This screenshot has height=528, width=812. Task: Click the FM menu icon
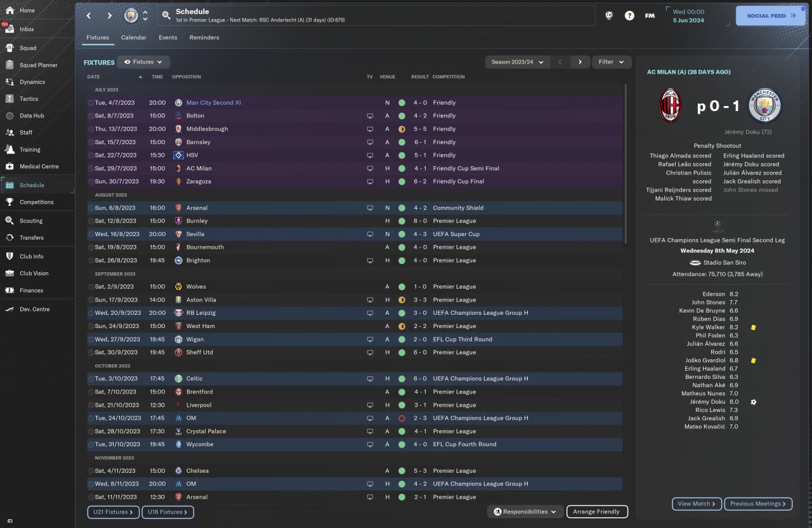(x=650, y=16)
